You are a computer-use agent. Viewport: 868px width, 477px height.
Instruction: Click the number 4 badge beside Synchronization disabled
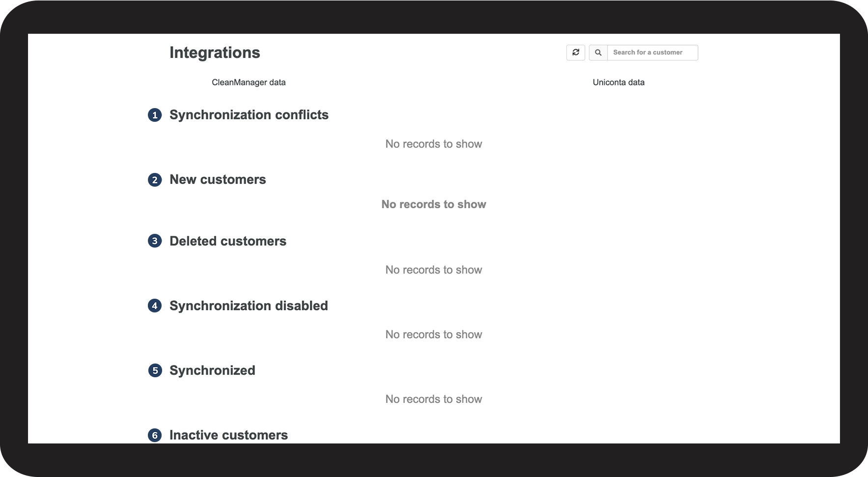click(155, 306)
